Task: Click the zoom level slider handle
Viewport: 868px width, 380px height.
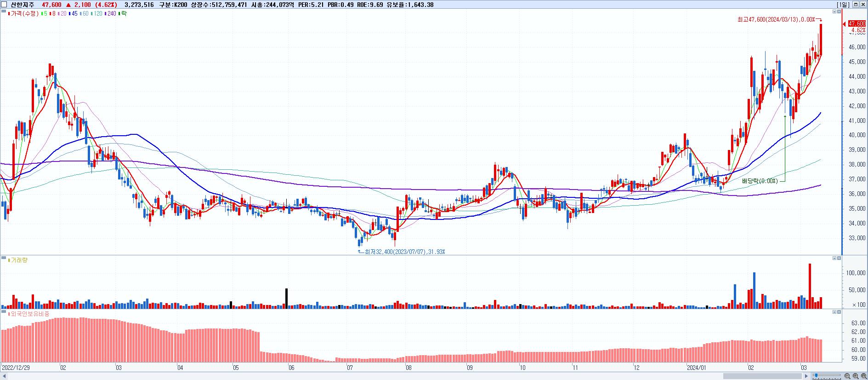Action: [x=816, y=375]
